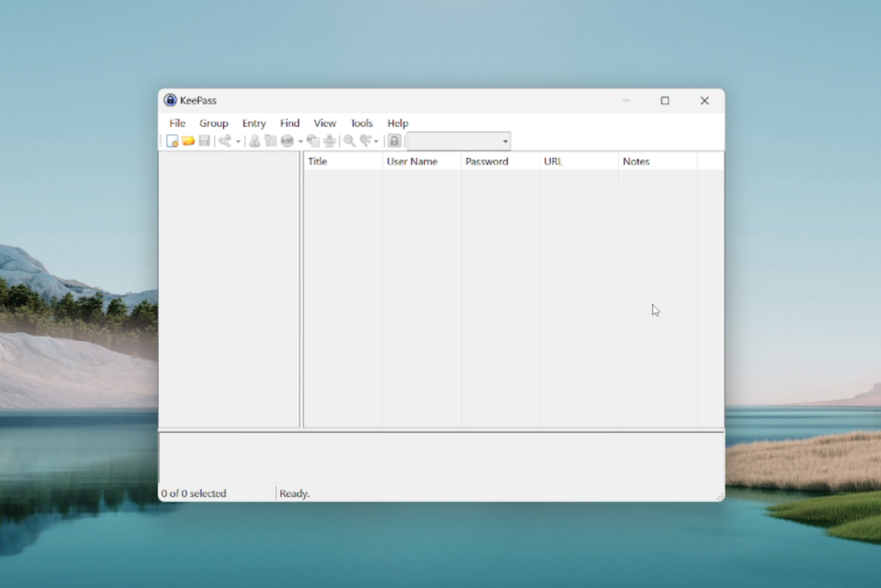The image size is (881, 588).
Task: Click the duplicate entry toolbar icon
Action: click(x=314, y=140)
